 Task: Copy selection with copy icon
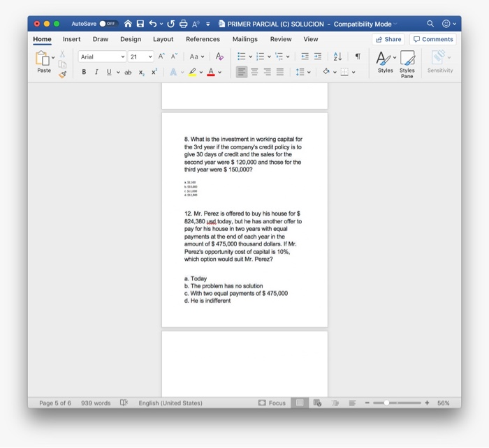click(62, 64)
